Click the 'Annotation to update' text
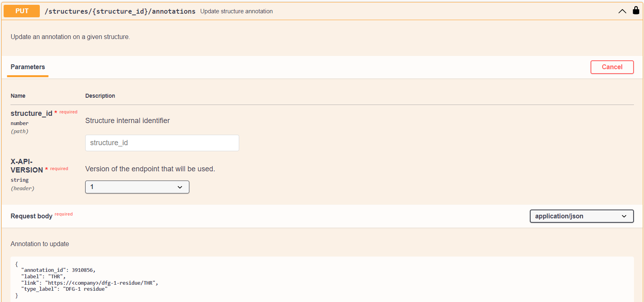Image resolution: width=644 pixels, height=302 pixels. click(40, 244)
